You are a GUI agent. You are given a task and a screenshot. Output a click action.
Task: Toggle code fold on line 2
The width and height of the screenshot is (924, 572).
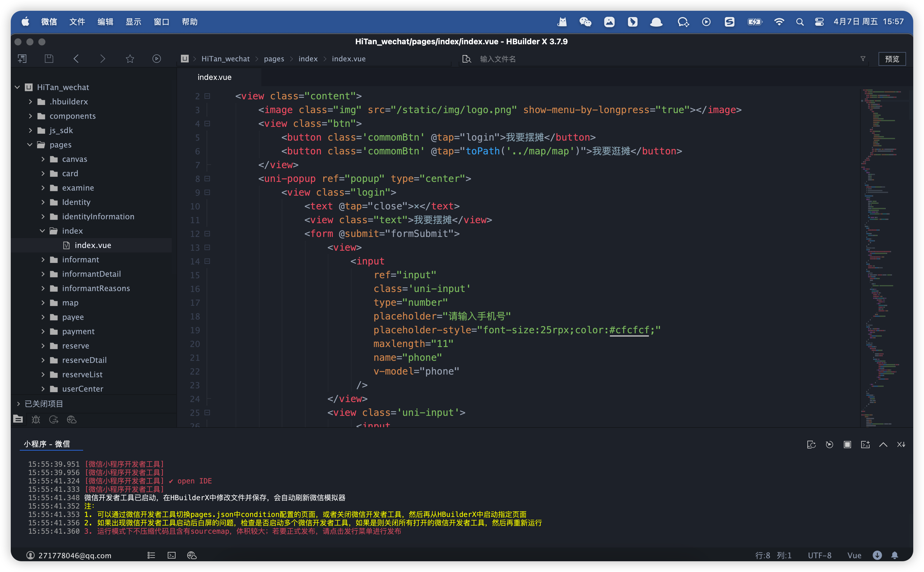207,96
